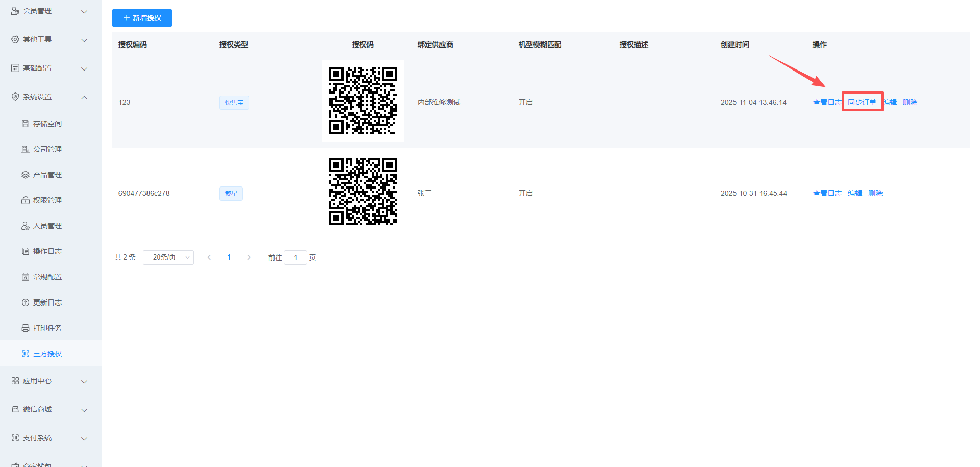Click the QR code for authorization 123
Screen dimensions: 980x467
tap(363, 101)
